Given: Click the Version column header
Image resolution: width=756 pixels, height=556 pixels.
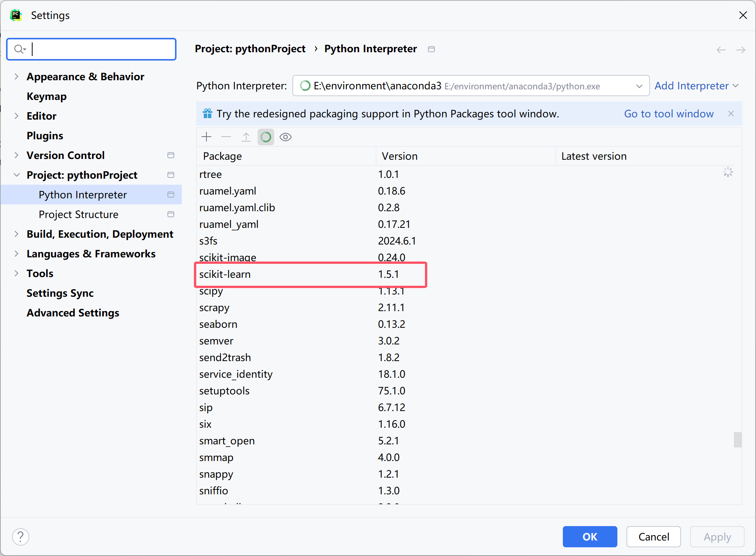Looking at the screenshot, I should point(465,156).
